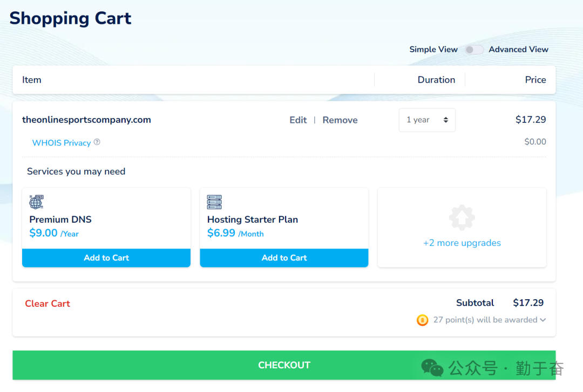
Task: Add Premium DNS to cart
Action: pos(106,258)
